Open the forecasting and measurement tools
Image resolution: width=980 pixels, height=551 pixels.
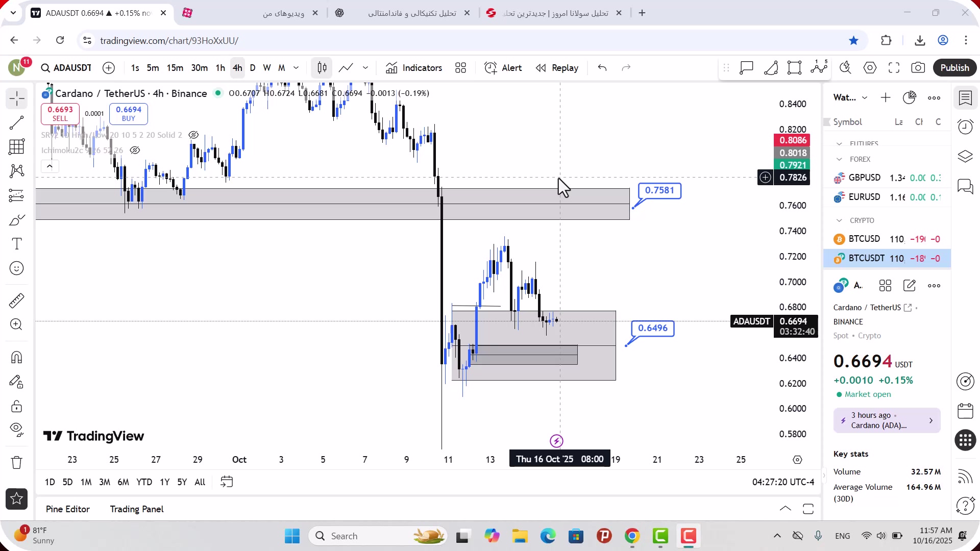pyautogui.click(x=17, y=195)
